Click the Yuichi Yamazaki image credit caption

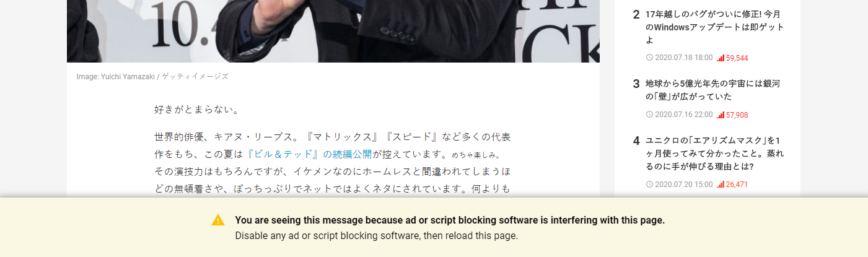click(x=152, y=77)
